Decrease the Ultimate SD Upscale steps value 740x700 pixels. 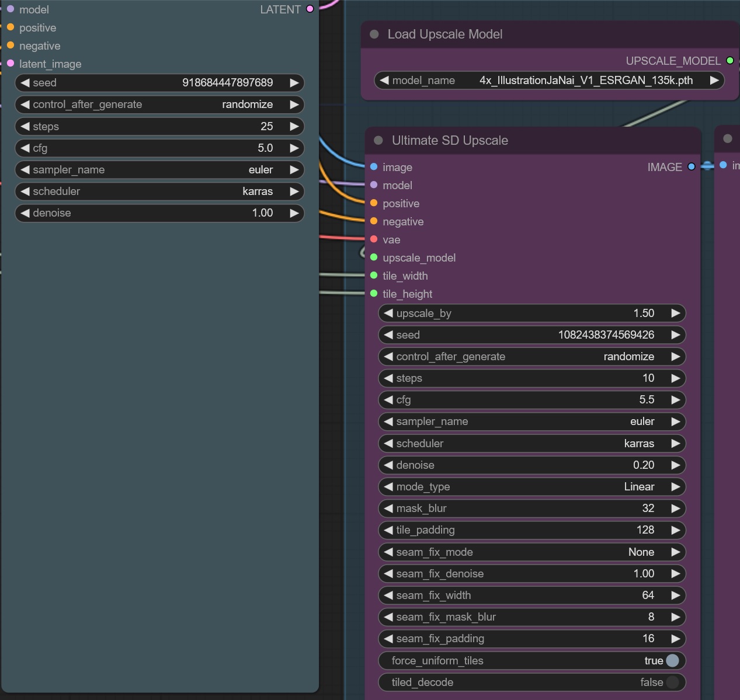click(x=388, y=378)
